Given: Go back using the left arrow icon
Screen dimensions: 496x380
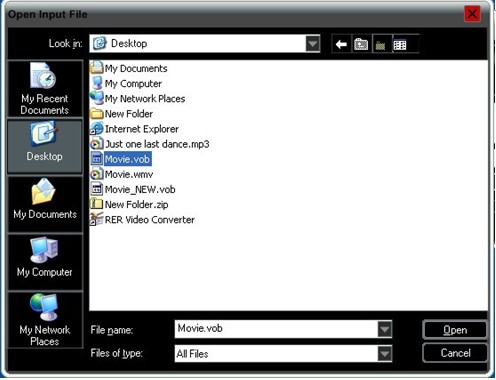Looking at the screenshot, I should 341,44.
